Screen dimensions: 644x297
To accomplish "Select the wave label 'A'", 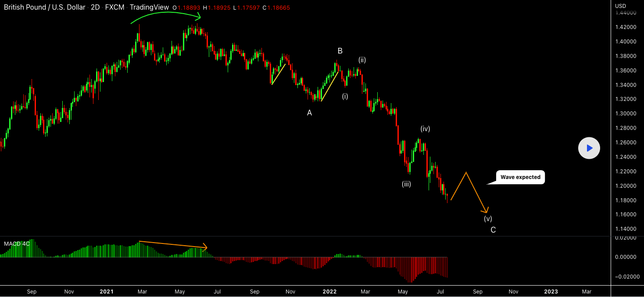I will [x=309, y=113].
